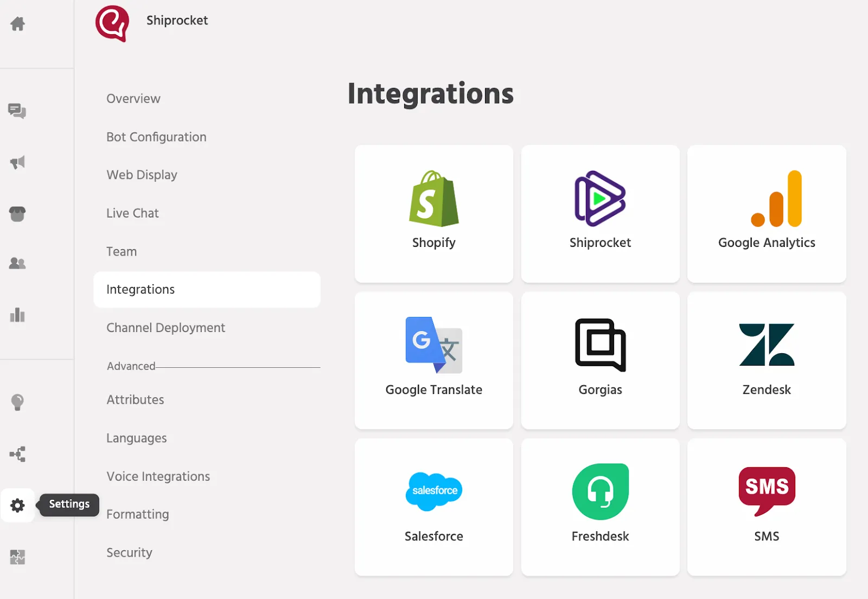
Task: Click the Integrations page heading
Action: [x=430, y=94]
